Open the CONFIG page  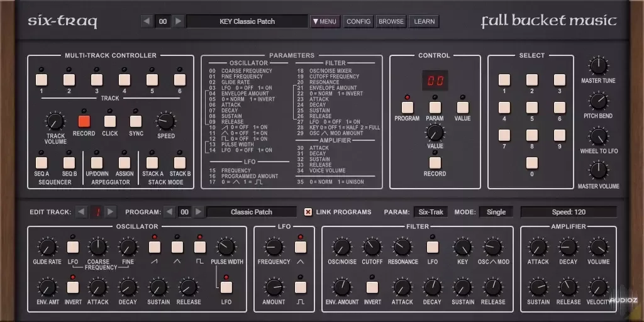pos(358,21)
